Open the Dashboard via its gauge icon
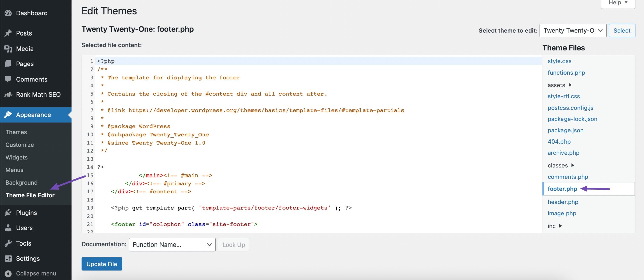Image resolution: width=644 pixels, height=280 pixels. click(8, 13)
